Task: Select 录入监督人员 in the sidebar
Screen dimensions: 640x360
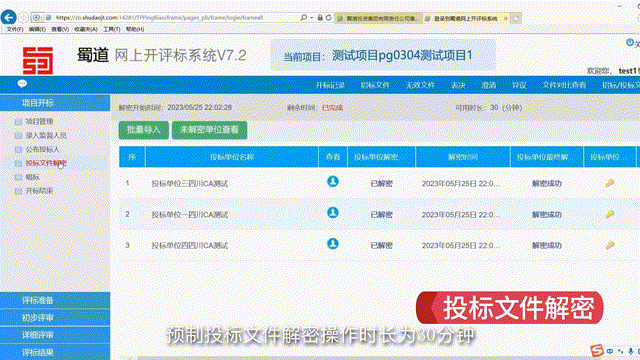Action: coord(46,136)
